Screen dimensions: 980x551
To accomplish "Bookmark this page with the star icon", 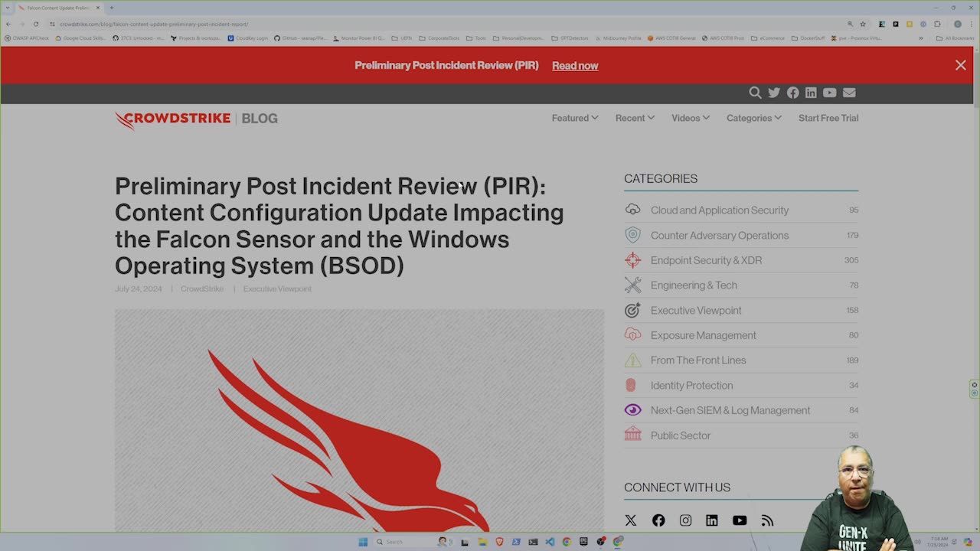I will tap(863, 24).
